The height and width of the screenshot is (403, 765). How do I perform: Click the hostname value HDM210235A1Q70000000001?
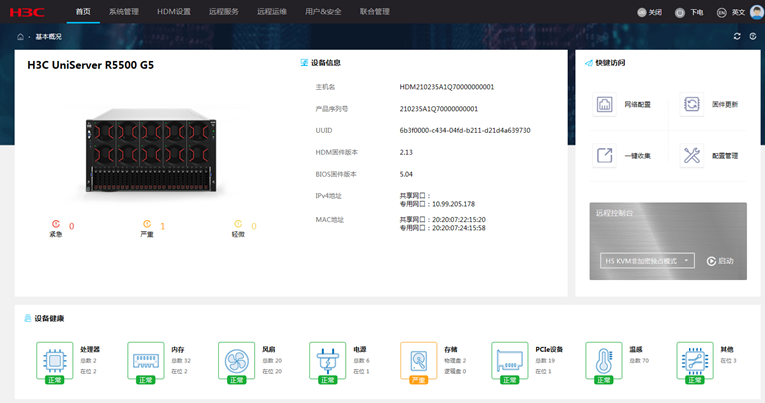click(446, 87)
